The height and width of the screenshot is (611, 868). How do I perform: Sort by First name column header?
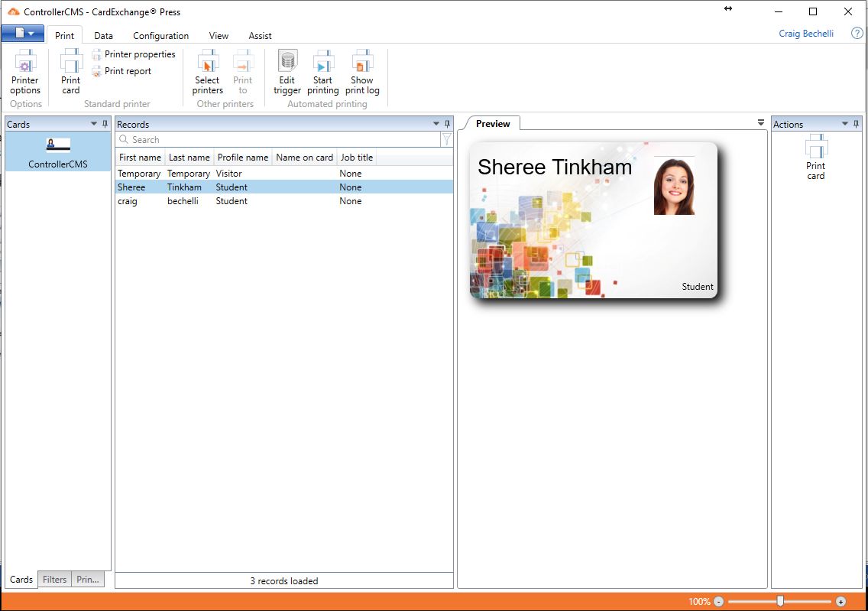140,158
